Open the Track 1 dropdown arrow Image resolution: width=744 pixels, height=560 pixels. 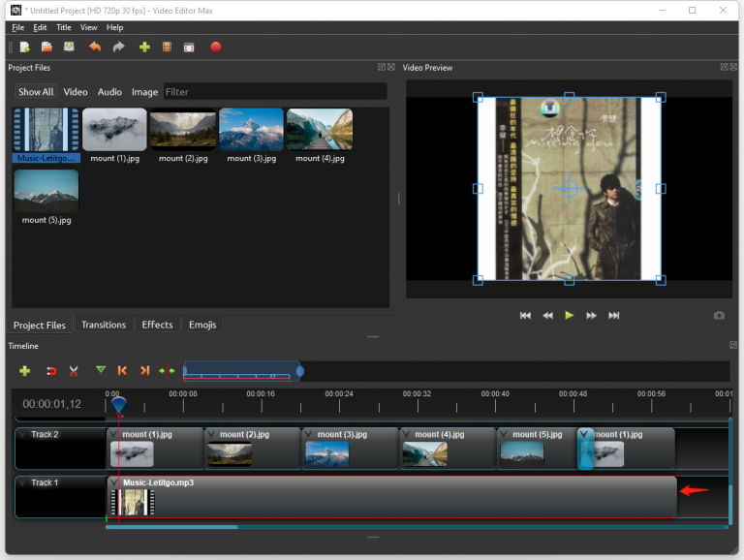point(23,482)
